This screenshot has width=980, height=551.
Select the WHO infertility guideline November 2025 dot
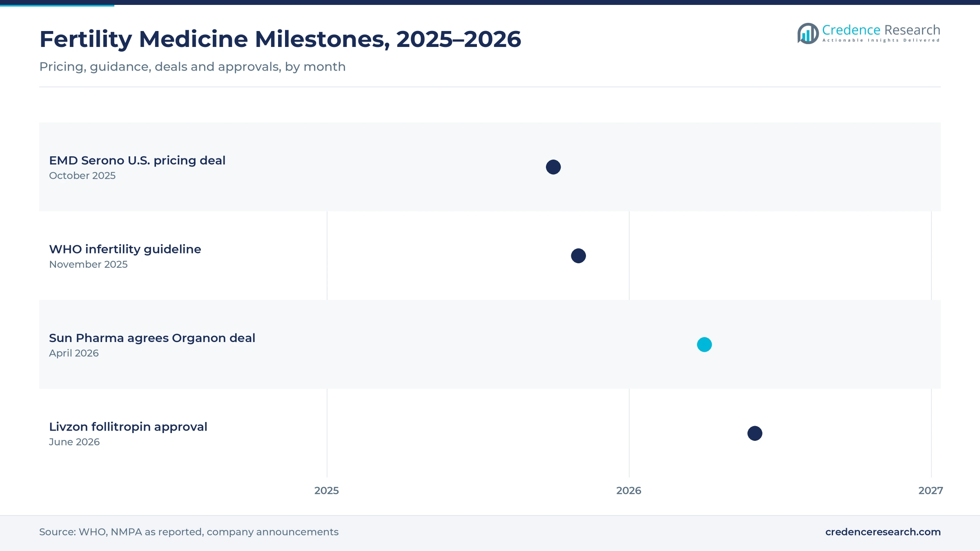(578, 256)
